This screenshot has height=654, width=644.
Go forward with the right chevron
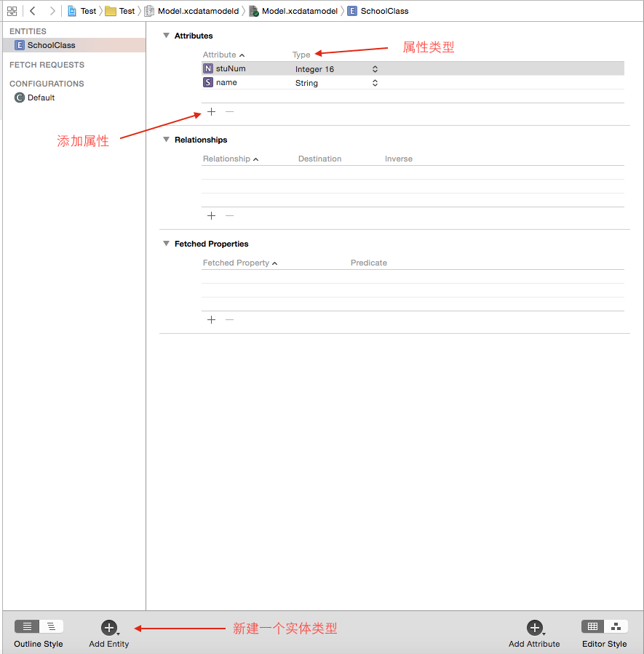coord(52,11)
